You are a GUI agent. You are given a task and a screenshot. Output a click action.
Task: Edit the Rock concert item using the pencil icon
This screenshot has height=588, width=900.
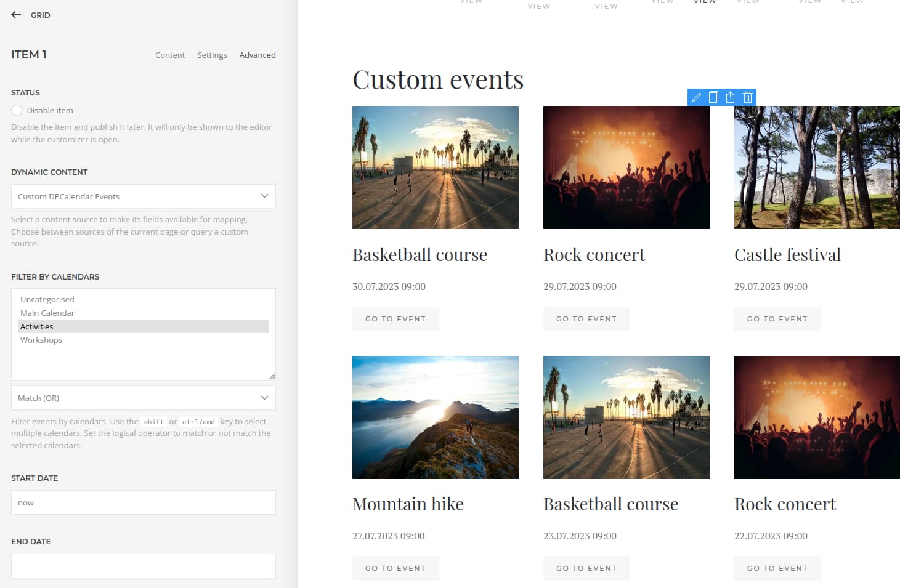pyautogui.click(x=696, y=97)
